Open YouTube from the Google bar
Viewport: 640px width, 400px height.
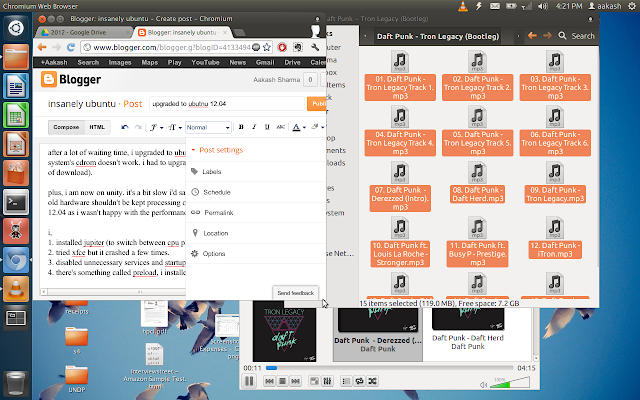point(205,62)
